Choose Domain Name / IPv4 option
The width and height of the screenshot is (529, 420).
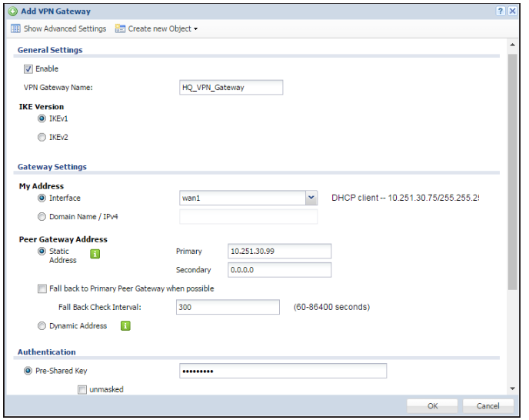pos(42,217)
